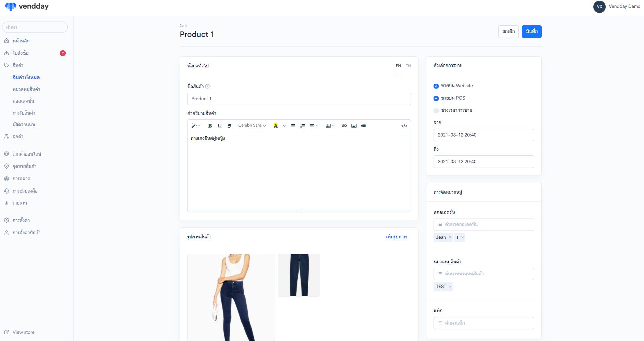Click the red orders badge showing 2
The width and height of the screenshot is (644, 341).
63,53
